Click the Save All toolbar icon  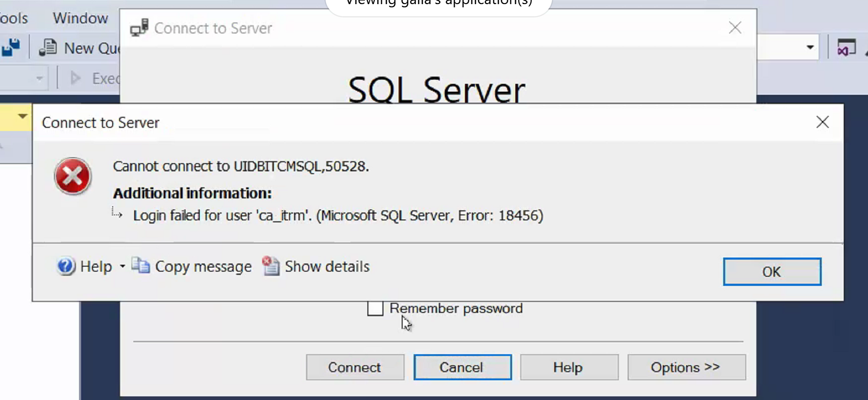11,48
